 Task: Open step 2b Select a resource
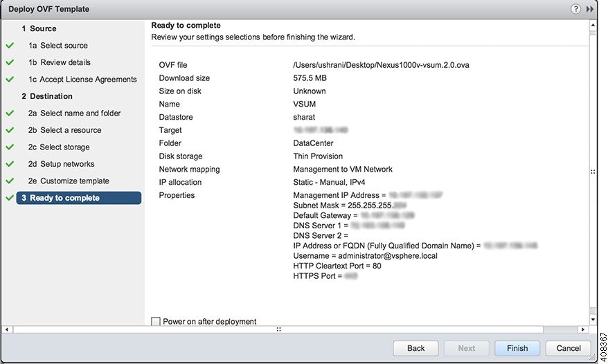[64, 130]
